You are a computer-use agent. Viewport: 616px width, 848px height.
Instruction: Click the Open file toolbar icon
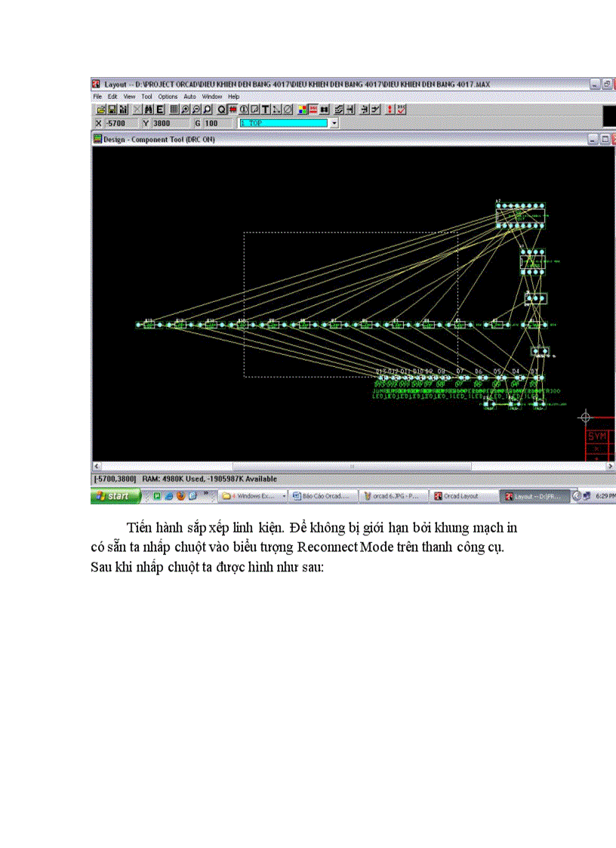point(100,109)
